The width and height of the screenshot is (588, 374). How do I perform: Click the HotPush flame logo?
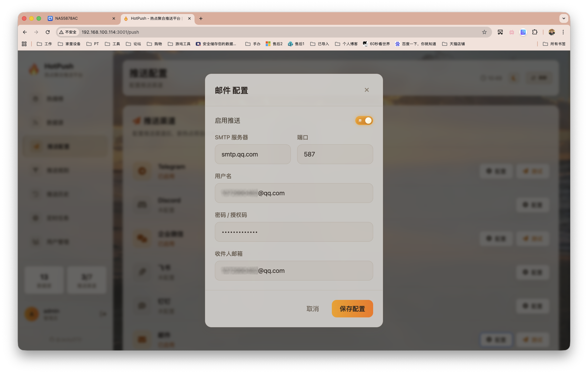point(34,68)
